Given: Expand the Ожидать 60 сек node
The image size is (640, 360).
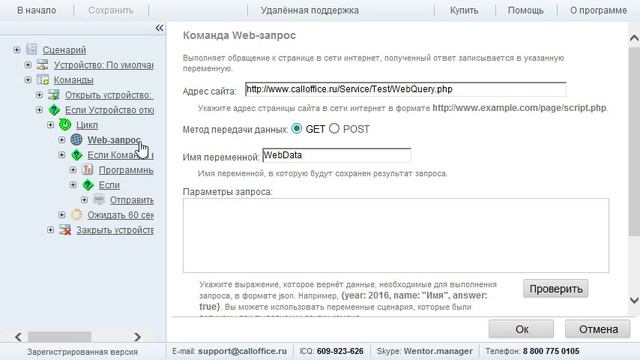Looking at the screenshot, I should tap(62, 215).
